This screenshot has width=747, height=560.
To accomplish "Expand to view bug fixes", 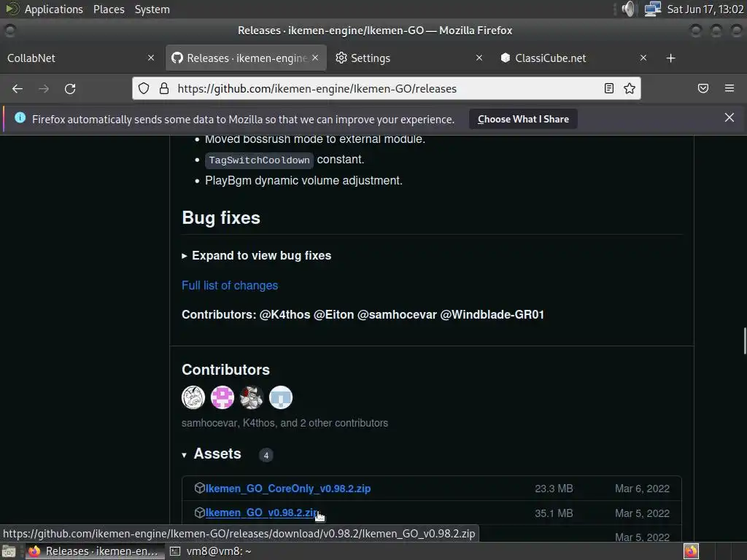I will click(x=256, y=256).
